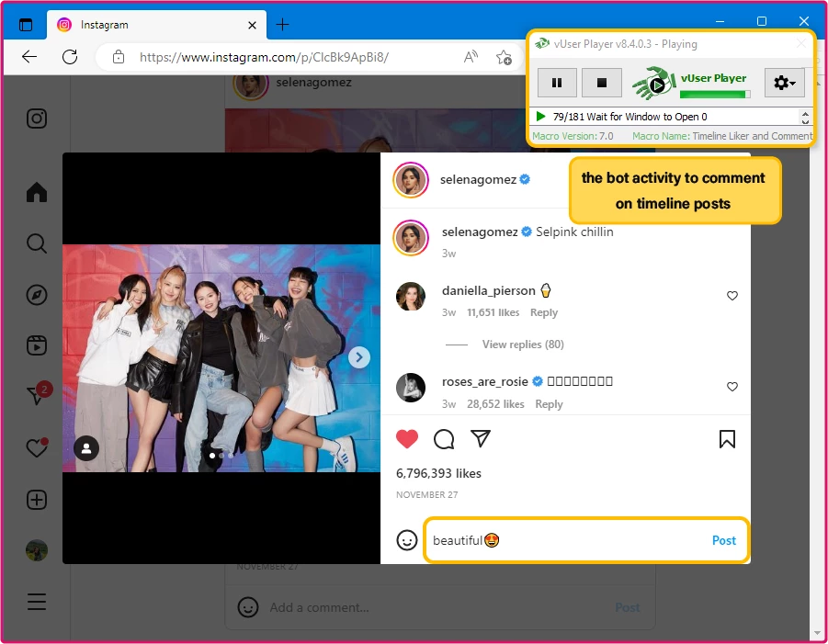Like daniella_pierson's comment

point(732,296)
